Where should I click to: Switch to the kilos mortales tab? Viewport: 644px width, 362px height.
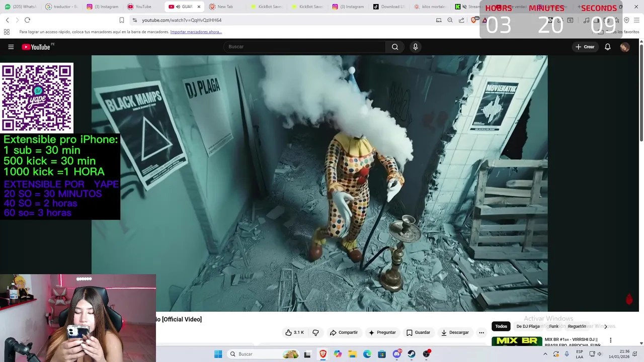pyautogui.click(x=430, y=7)
